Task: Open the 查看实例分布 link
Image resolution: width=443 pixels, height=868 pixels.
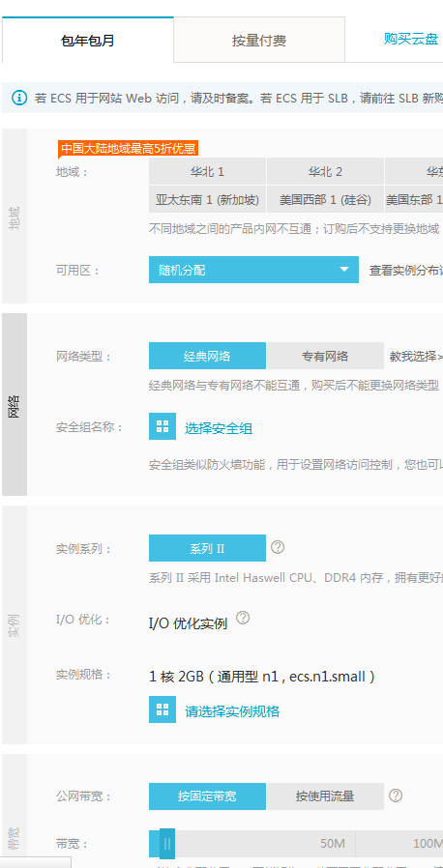Action: pyautogui.click(x=406, y=270)
